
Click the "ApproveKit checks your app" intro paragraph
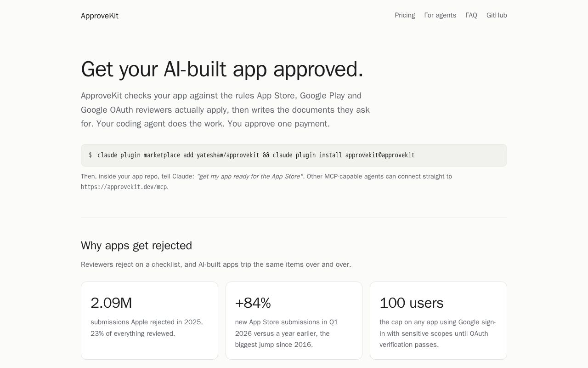click(x=226, y=109)
